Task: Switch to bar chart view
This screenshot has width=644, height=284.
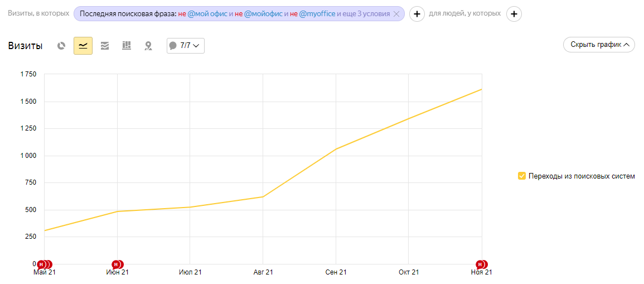Action: point(127,46)
